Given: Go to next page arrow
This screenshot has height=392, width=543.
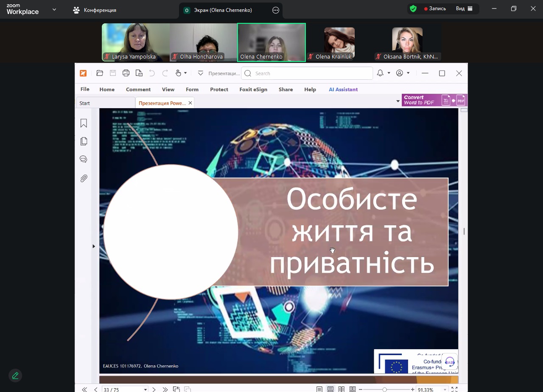Looking at the screenshot, I should 154,389.
